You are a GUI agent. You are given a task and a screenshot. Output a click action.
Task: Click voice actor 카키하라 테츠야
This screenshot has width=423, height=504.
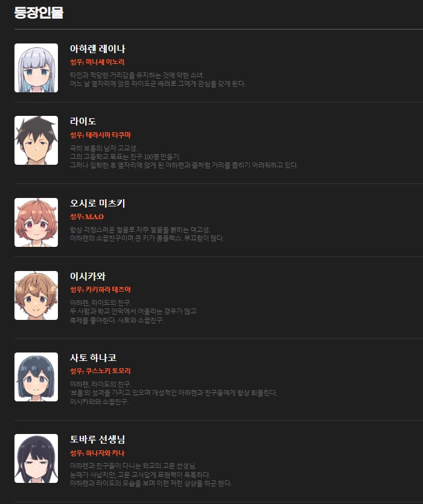tap(108, 290)
